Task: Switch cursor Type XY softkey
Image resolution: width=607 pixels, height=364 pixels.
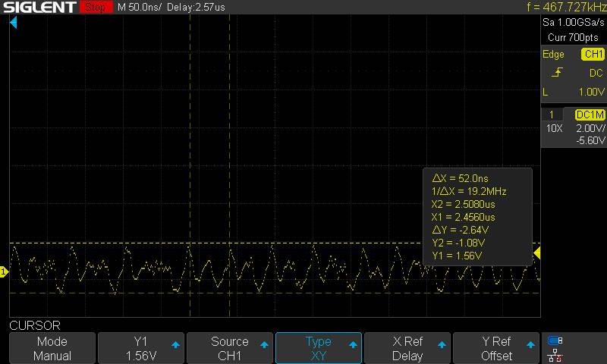Action: coord(318,348)
